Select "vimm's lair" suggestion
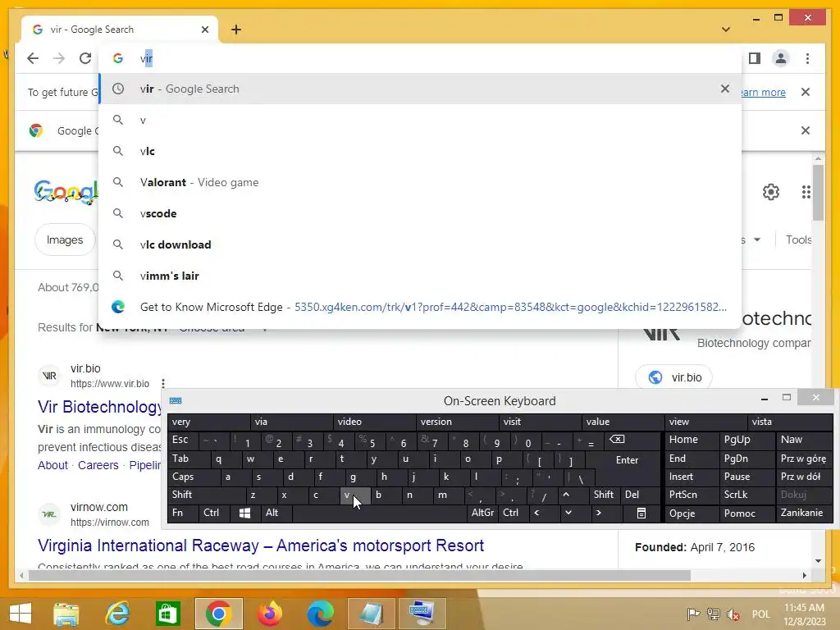Viewport: 840px width, 630px height. 420,276
